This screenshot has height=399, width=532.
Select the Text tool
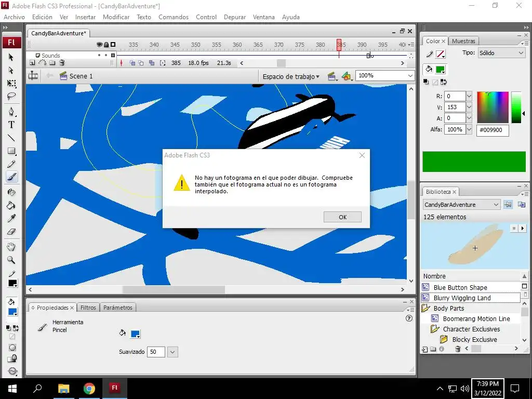[x=11, y=125]
